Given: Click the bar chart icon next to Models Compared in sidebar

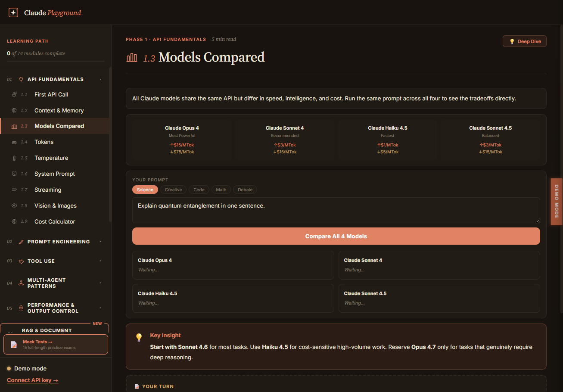Looking at the screenshot, I should point(14,126).
